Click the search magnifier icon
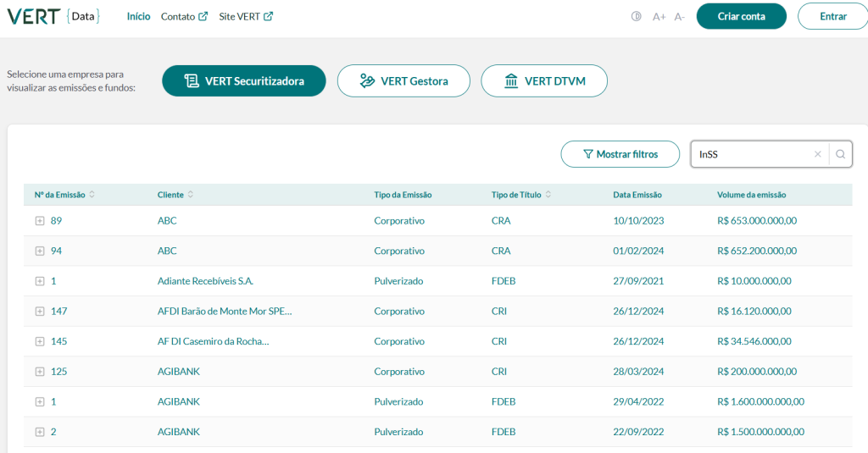 (840, 154)
